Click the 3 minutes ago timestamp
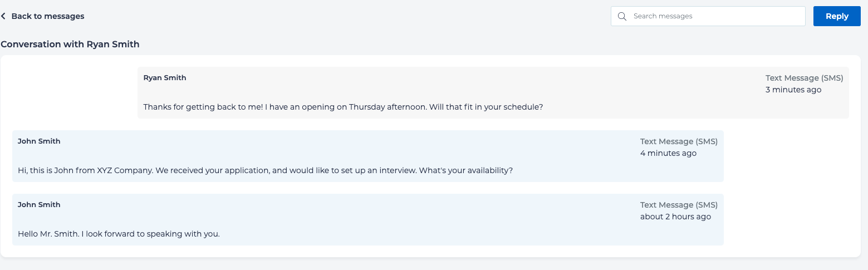The width and height of the screenshot is (868, 270). coord(793,90)
